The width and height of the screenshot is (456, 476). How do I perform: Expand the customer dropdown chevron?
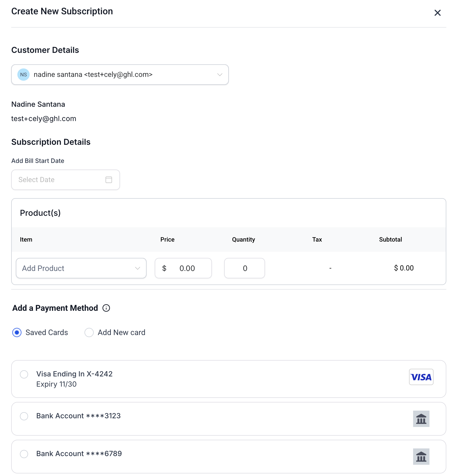click(220, 75)
